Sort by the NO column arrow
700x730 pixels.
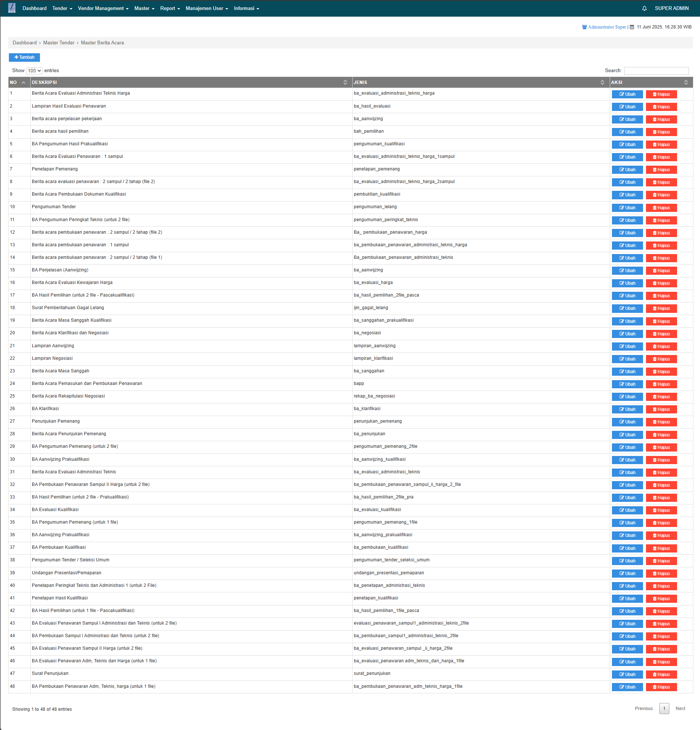23,82
